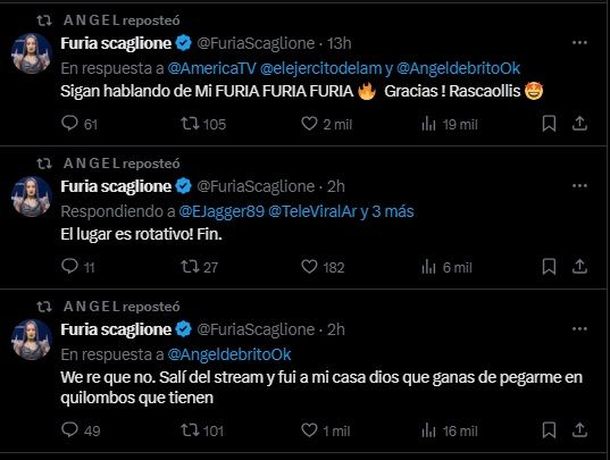
Task: Like the tweet with 182 likes
Action: click(309, 267)
